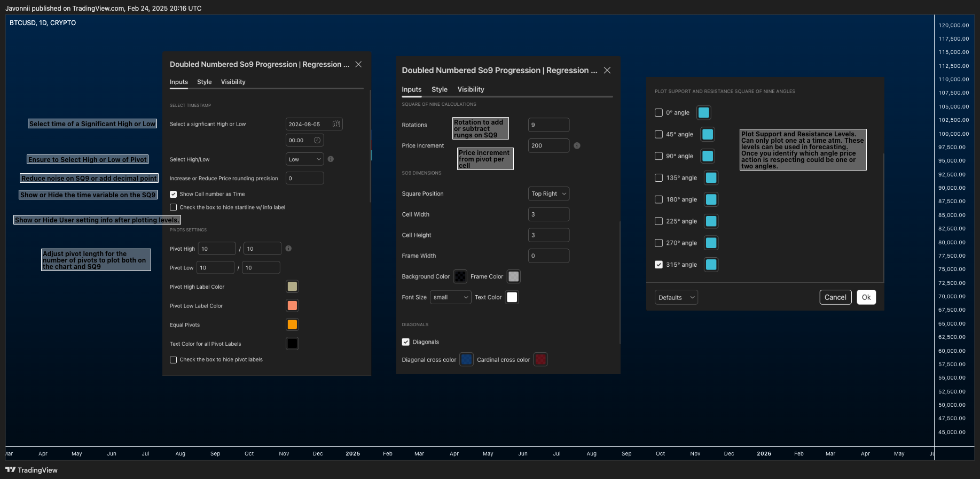Click the TradingView logo

pyautogui.click(x=32, y=470)
